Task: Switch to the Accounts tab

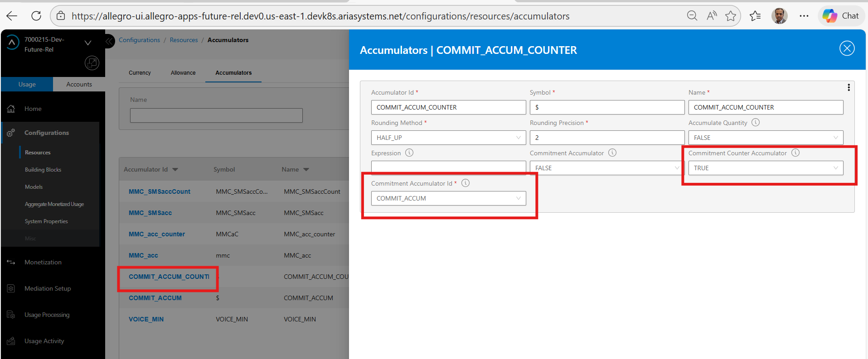Action: (x=79, y=84)
